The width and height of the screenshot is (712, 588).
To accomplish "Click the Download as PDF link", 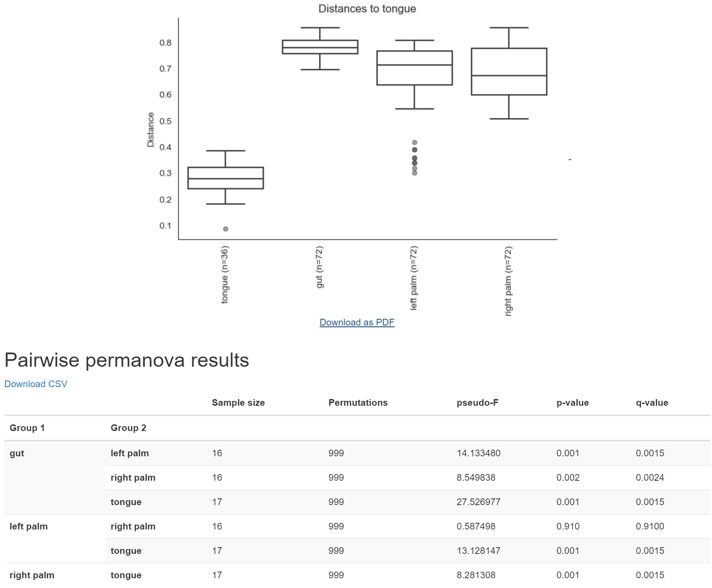I will 357,322.
